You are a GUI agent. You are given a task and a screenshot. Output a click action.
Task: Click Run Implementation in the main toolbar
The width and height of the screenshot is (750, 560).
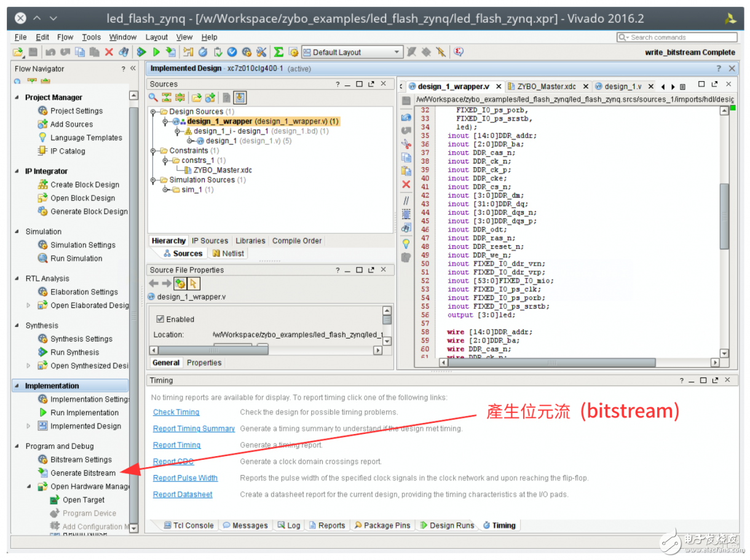pos(156,52)
